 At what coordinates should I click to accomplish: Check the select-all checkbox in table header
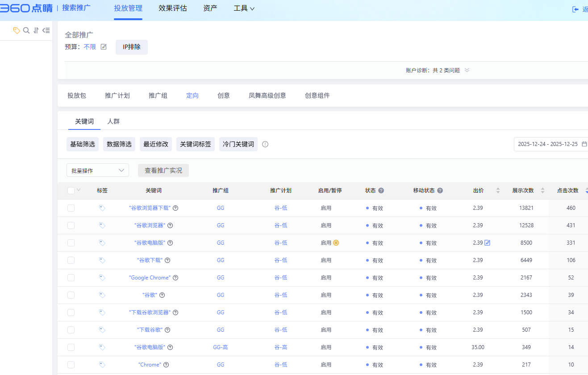click(x=71, y=191)
